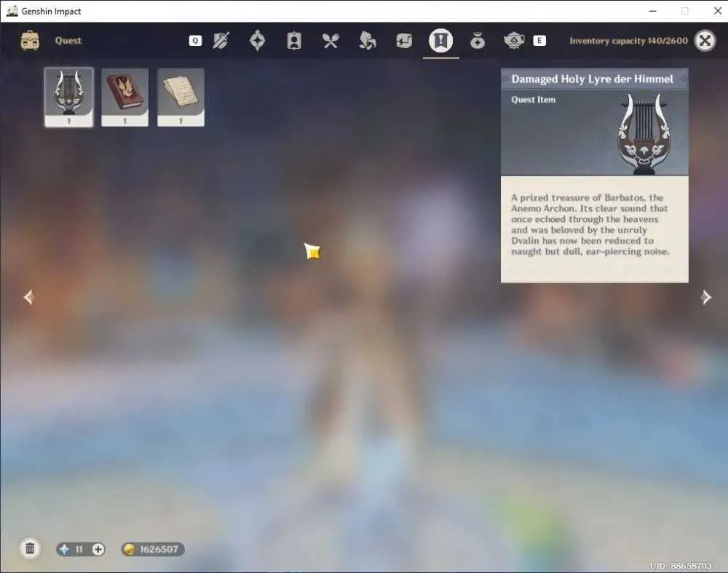Click the Mora coin icon
This screenshot has height=573, width=728.
click(x=130, y=549)
